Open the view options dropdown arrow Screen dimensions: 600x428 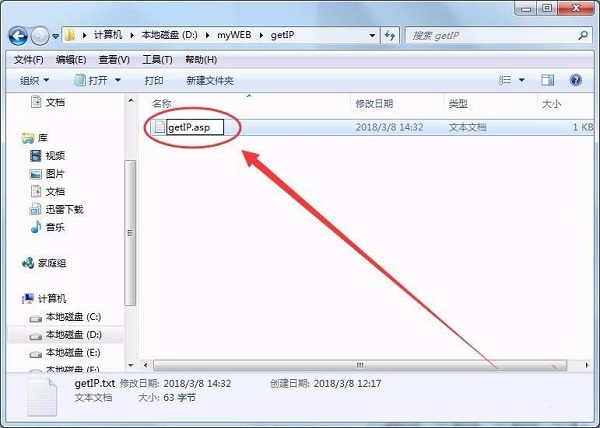click(x=522, y=80)
